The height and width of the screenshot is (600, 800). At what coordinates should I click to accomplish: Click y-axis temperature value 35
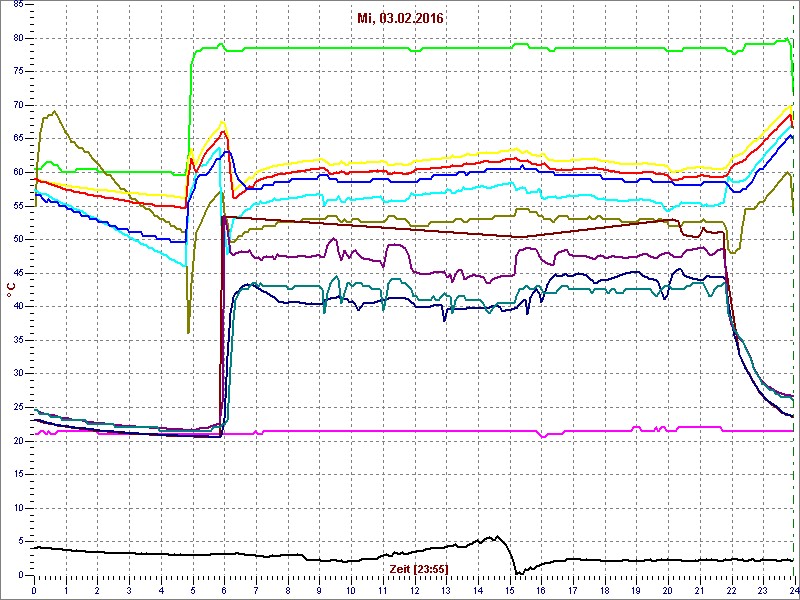pyautogui.click(x=16, y=340)
